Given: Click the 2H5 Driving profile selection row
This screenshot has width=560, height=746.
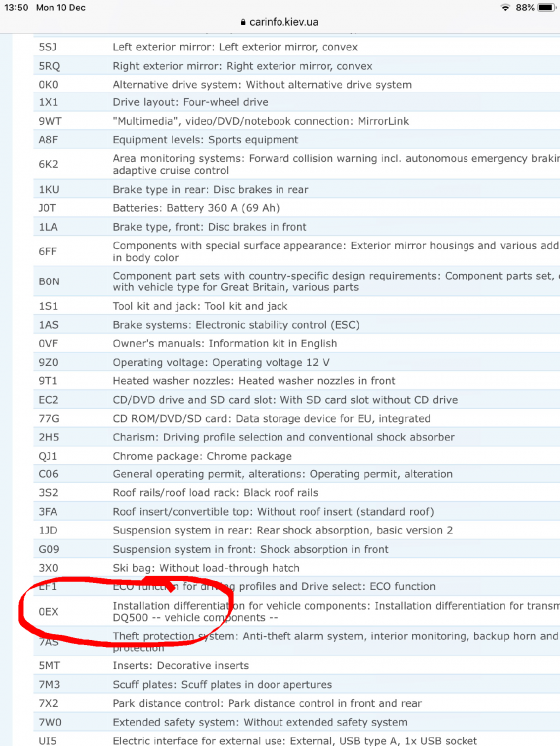Looking at the screenshot, I should point(296,437).
